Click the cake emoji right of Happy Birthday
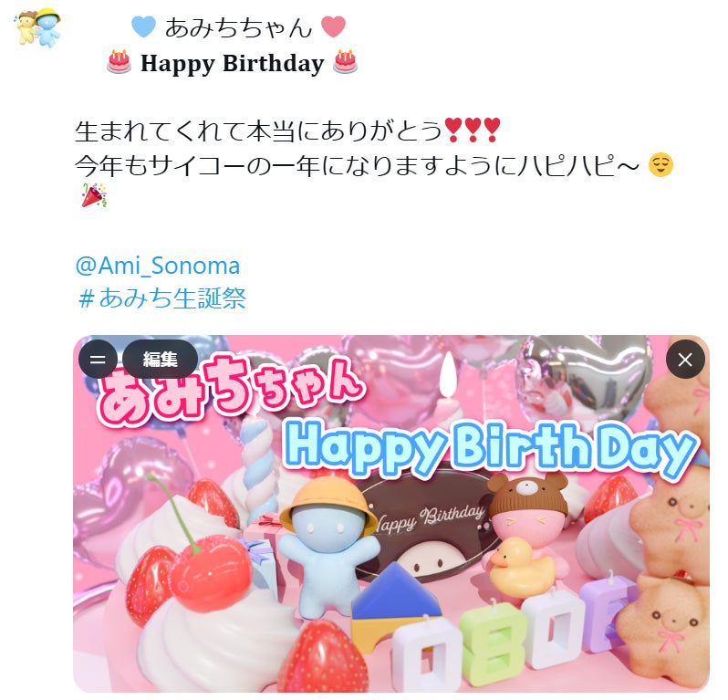The image size is (728, 700). pyautogui.click(x=345, y=62)
